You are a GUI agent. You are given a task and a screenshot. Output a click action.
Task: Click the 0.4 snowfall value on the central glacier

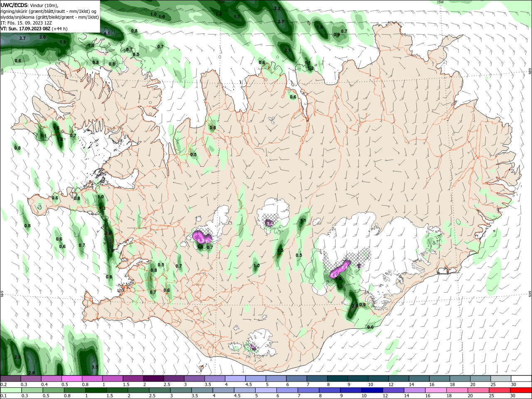click(270, 224)
